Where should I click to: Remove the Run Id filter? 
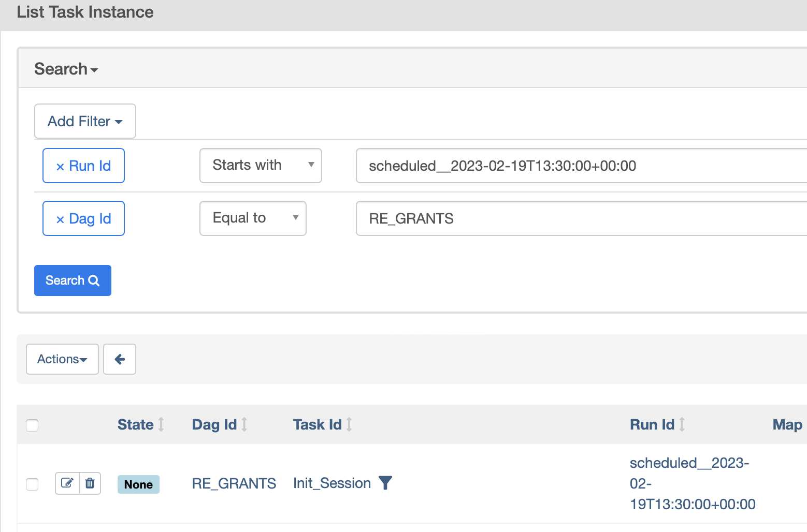[83, 166]
